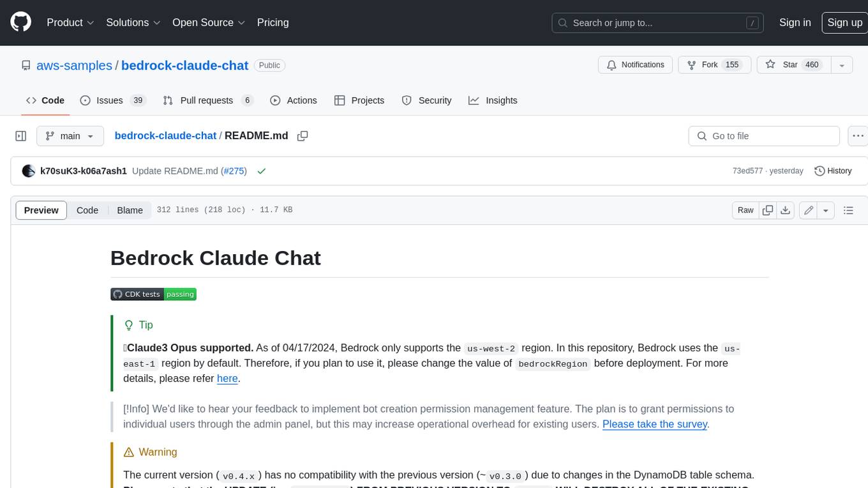Switch to the Security tab
Viewport: 868px width, 488px height.
[x=426, y=100]
